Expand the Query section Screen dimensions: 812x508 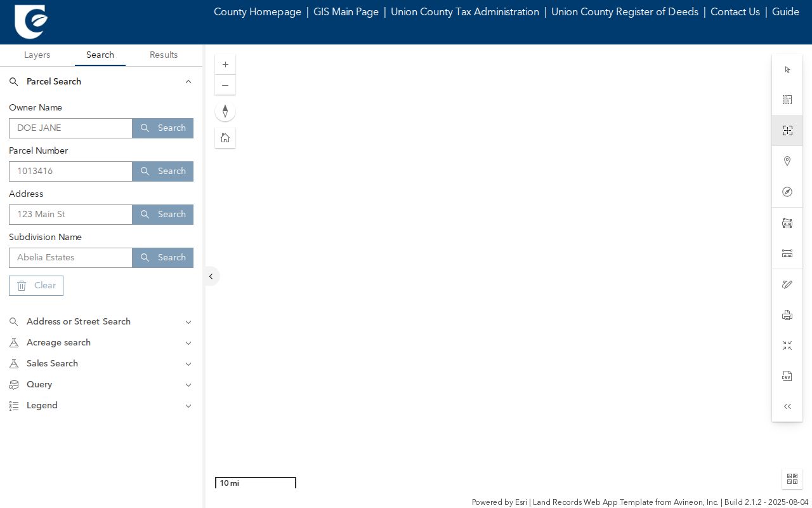tap(101, 385)
